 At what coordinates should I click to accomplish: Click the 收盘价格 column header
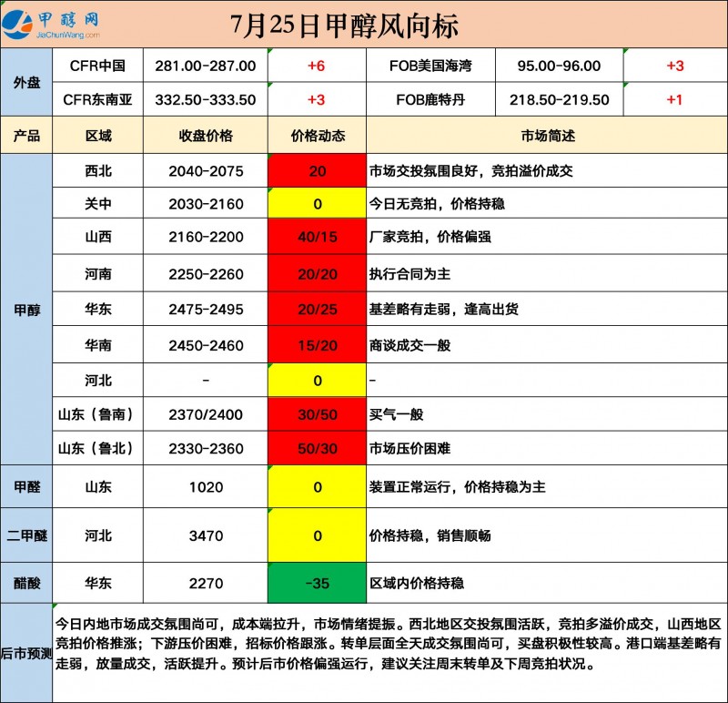point(206,135)
